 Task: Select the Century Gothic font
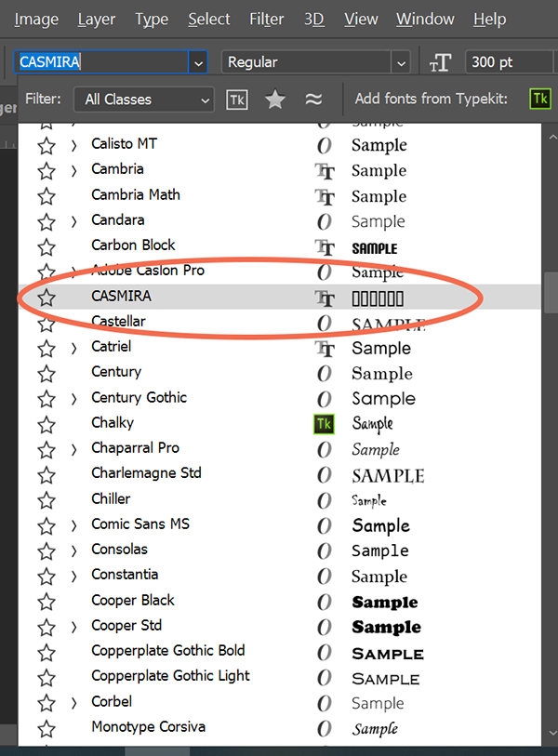(x=139, y=397)
